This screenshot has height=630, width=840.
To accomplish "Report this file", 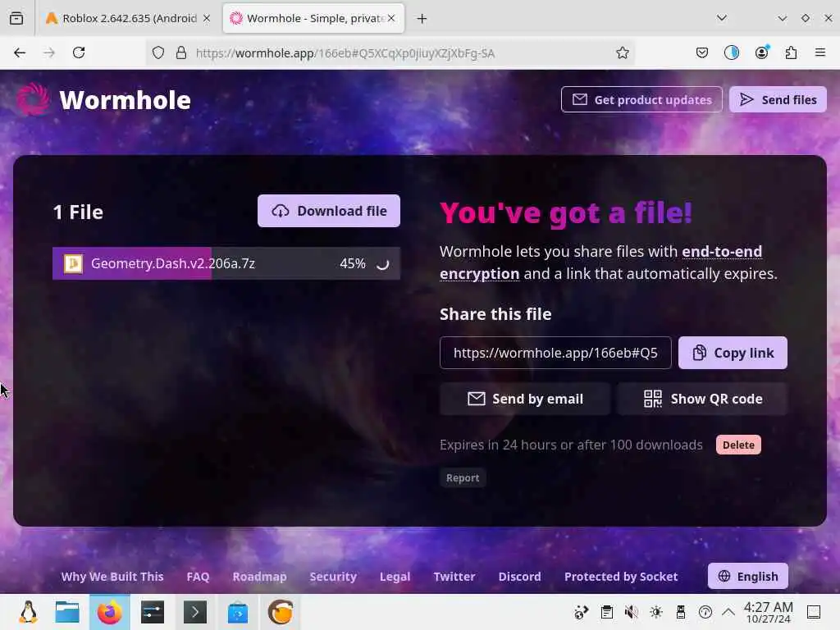I will click(463, 478).
